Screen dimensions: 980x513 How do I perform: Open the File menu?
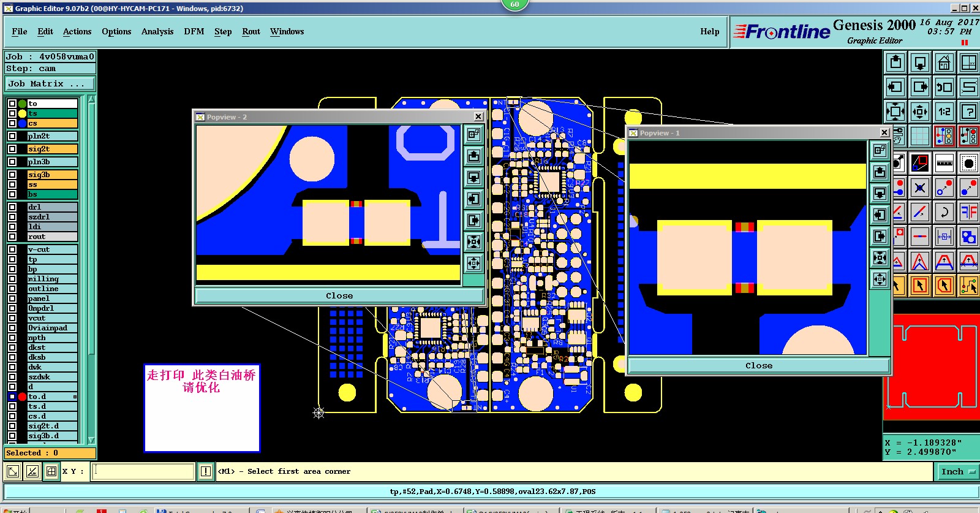[x=20, y=31]
